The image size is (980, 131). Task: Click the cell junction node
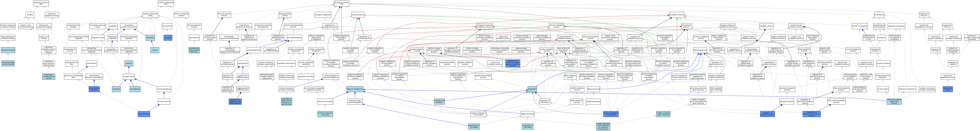tap(167, 26)
